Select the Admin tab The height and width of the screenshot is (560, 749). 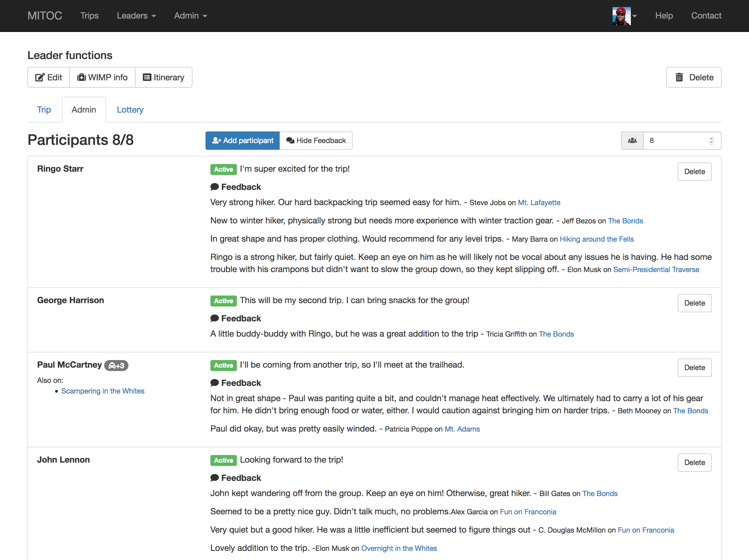[84, 110]
